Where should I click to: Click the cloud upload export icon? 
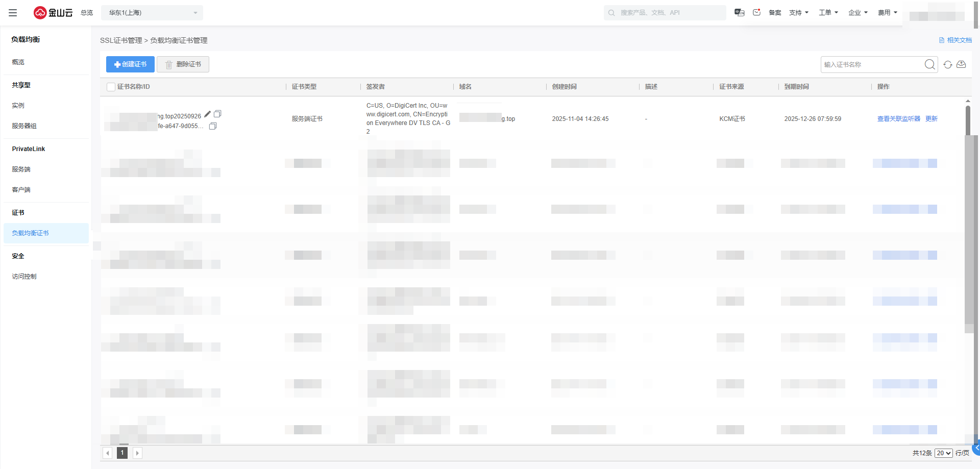(x=961, y=64)
